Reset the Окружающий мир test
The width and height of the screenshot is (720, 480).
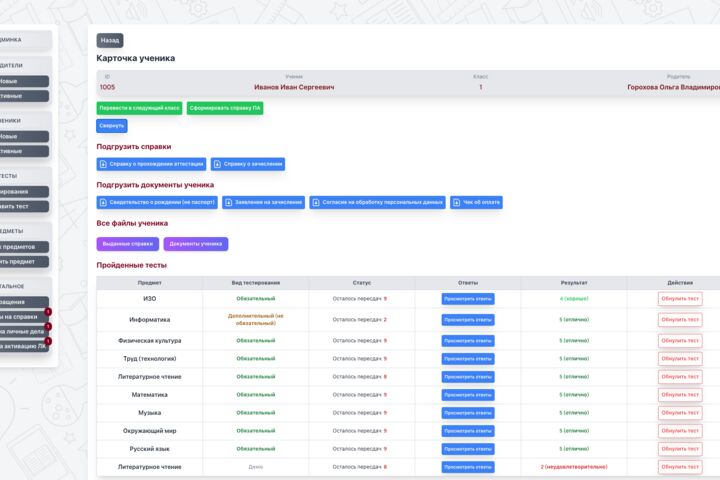point(680,431)
